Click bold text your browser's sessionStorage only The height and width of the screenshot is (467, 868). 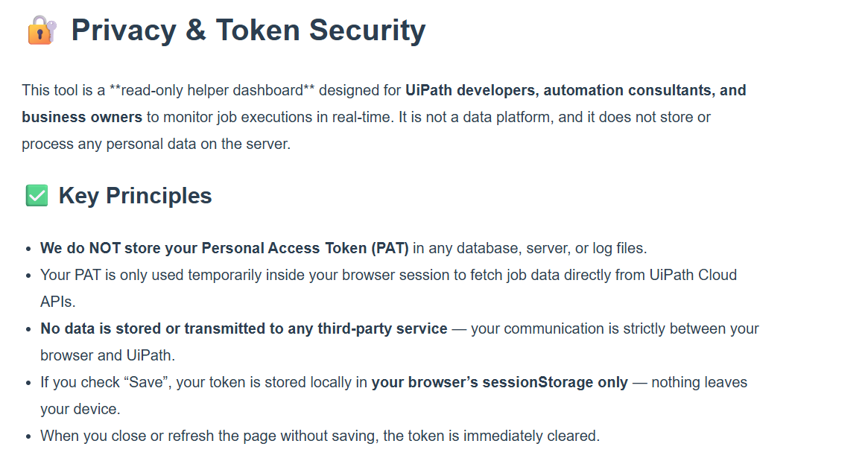pos(500,382)
